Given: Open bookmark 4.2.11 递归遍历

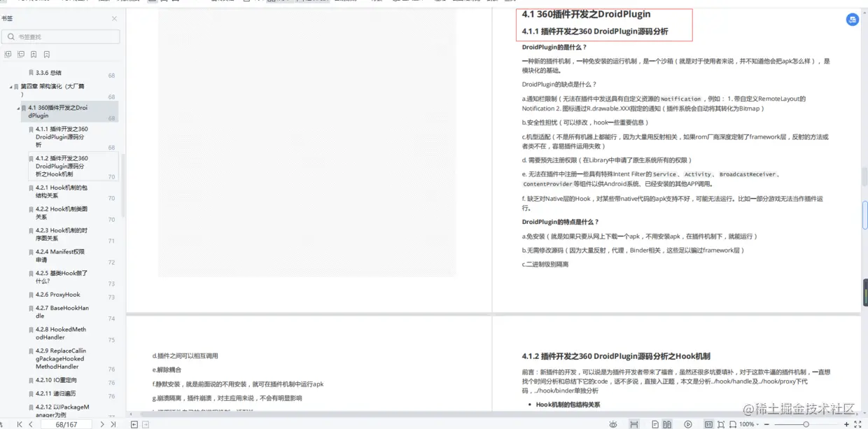Looking at the screenshot, I should pos(56,393).
